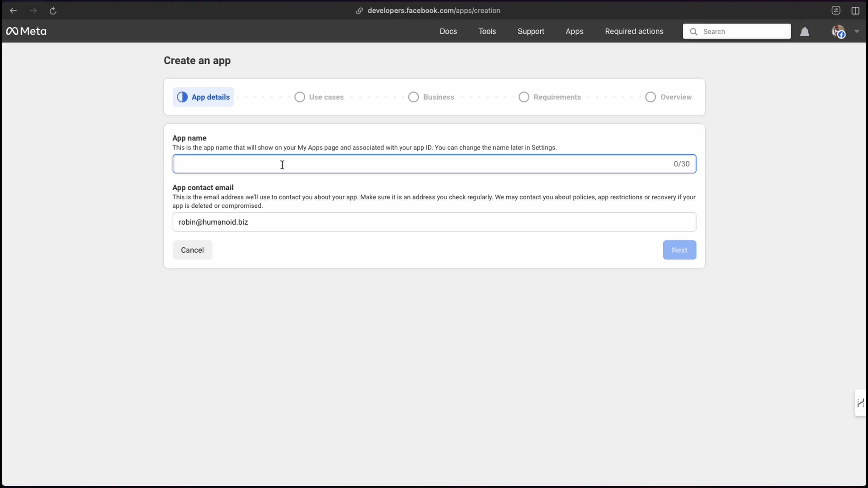This screenshot has width=868, height=488.
Task: Click the App contact email field
Action: point(434,222)
